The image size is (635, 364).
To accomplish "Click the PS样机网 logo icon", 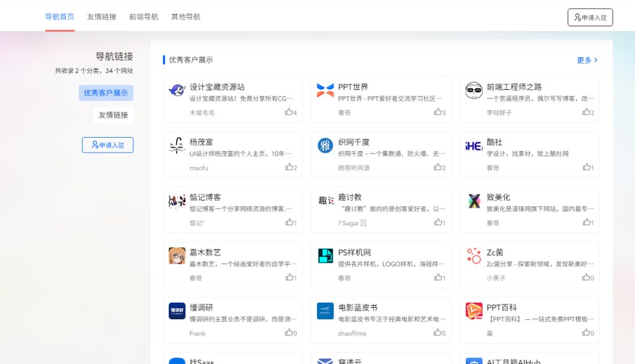I will pyautogui.click(x=325, y=255).
